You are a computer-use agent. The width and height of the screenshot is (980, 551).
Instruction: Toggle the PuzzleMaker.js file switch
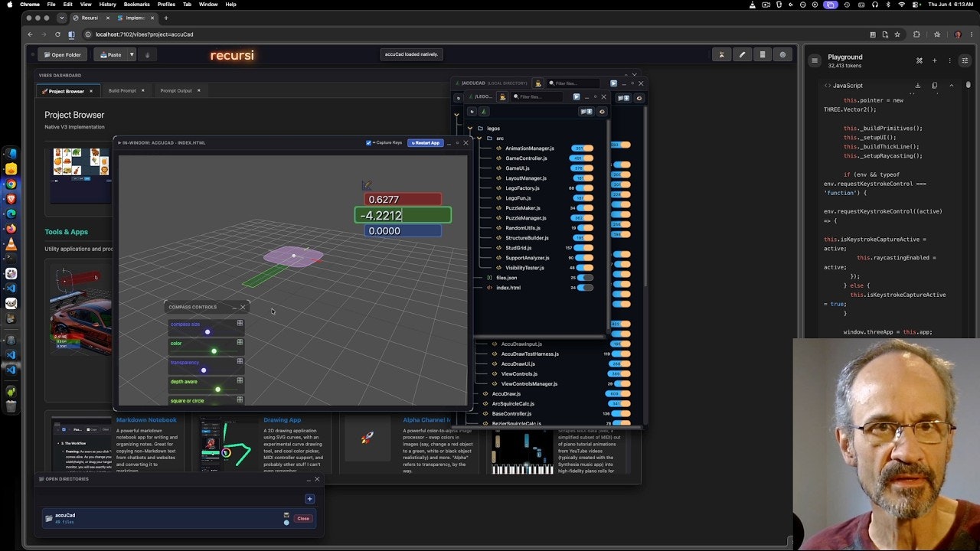585,208
